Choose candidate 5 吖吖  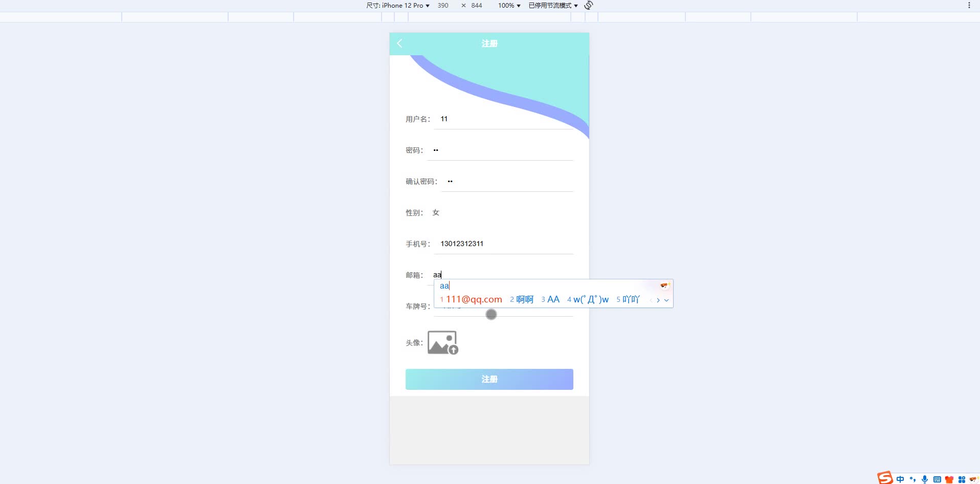(628, 299)
